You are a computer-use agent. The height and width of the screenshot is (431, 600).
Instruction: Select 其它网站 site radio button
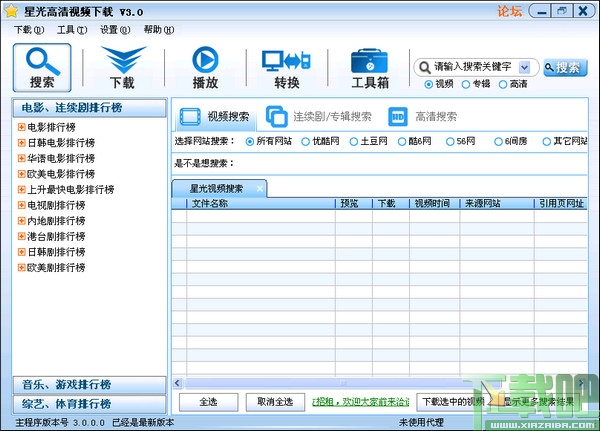(x=546, y=142)
